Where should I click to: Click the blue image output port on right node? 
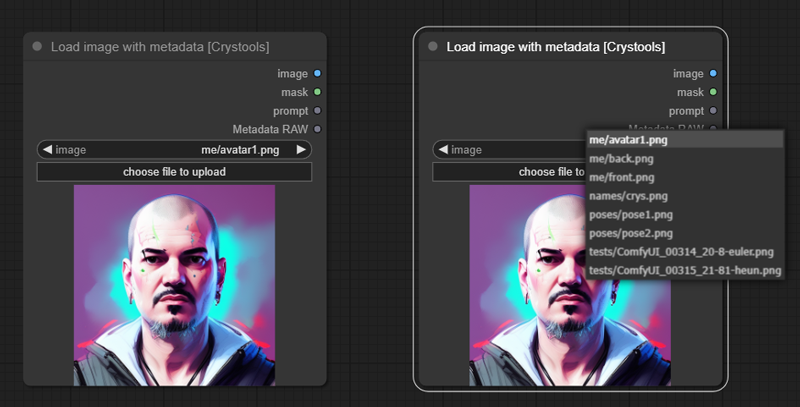point(713,73)
